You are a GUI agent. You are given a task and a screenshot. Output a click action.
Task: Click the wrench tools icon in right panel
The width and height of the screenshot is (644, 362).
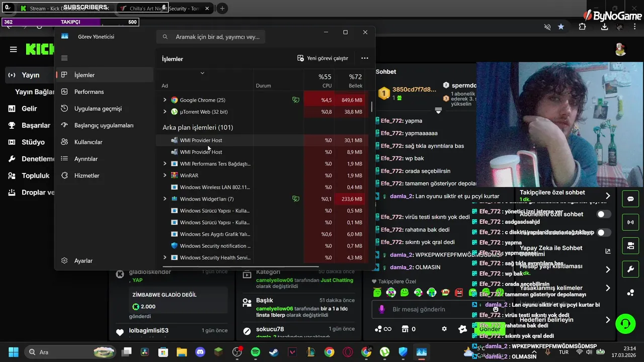coord(630,269)
